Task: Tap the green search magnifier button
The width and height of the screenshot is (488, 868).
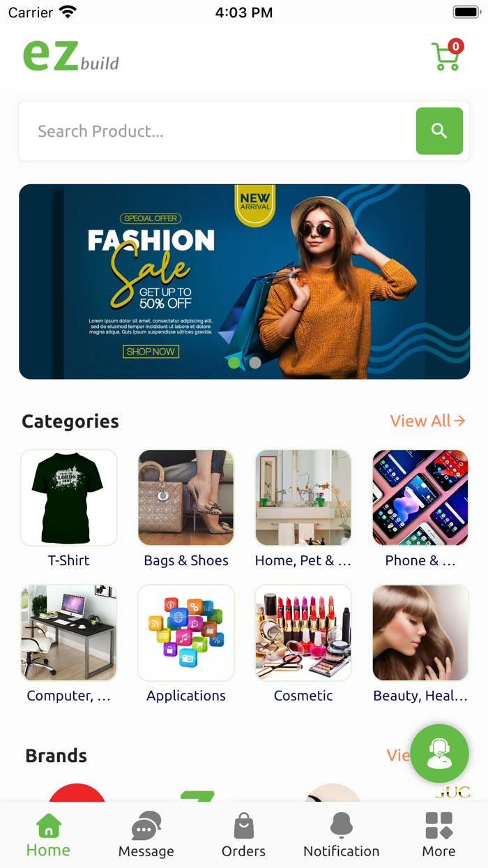Action: point(439,130)
